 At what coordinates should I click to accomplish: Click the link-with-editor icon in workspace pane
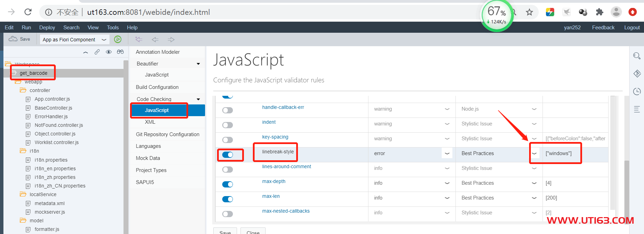97,52
